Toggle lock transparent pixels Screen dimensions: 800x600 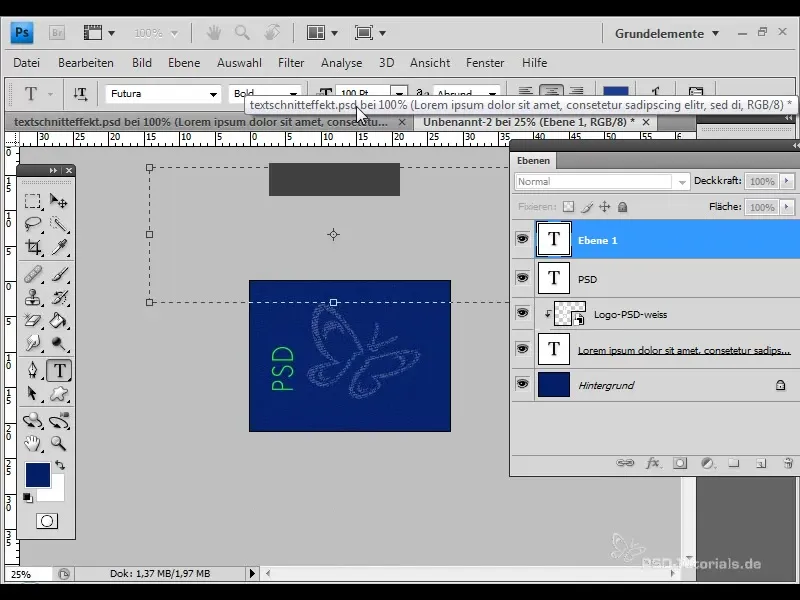568,207
